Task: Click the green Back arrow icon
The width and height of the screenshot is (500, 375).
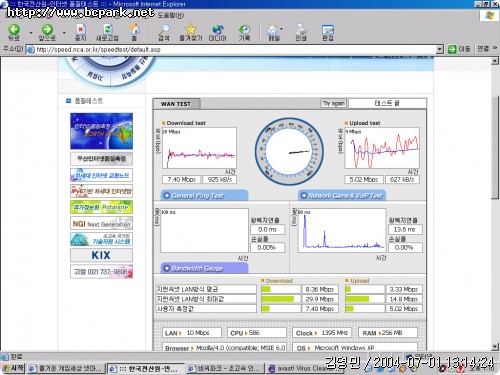Action: (14, 30)
